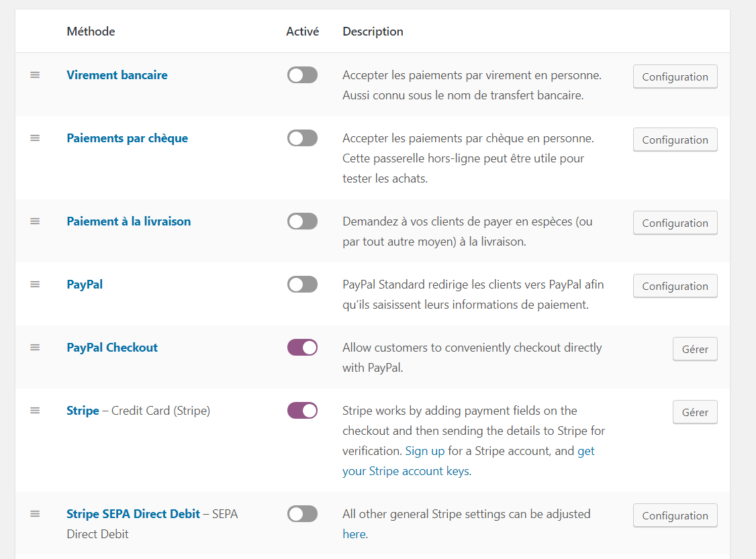Open Configuration for Paiements par chèque

[x=675, y=140]
